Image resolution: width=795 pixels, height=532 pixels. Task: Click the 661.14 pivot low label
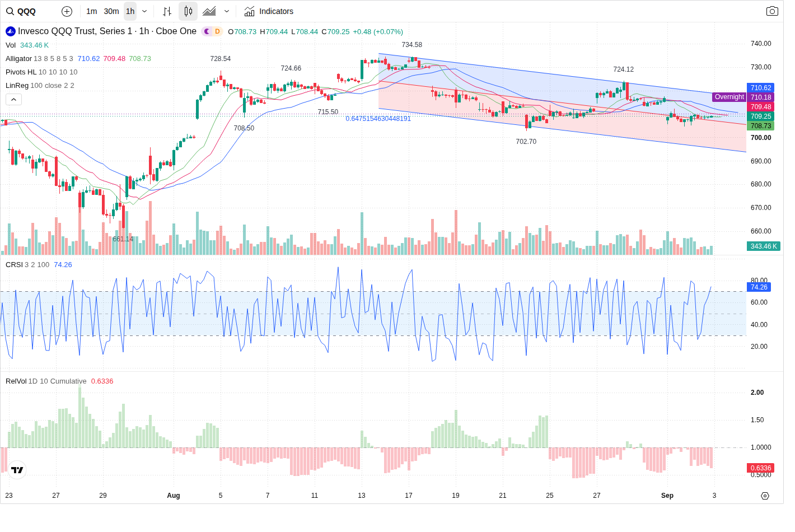123,239
